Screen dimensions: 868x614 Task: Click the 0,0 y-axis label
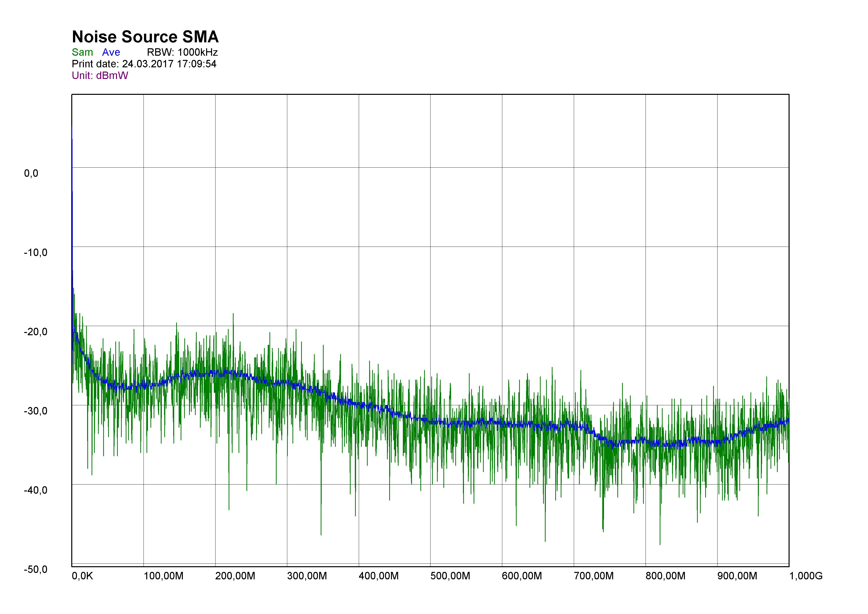click(x=31, y=173)
